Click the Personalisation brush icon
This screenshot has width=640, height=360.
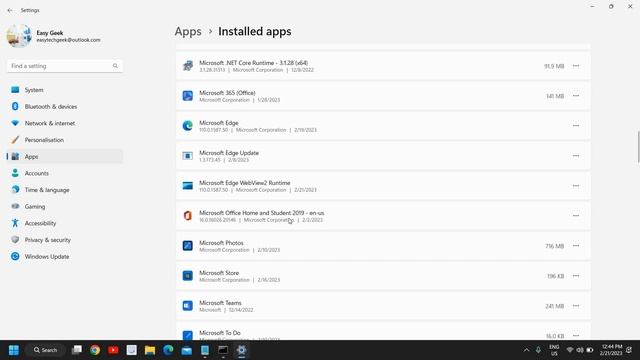point(15,140)
